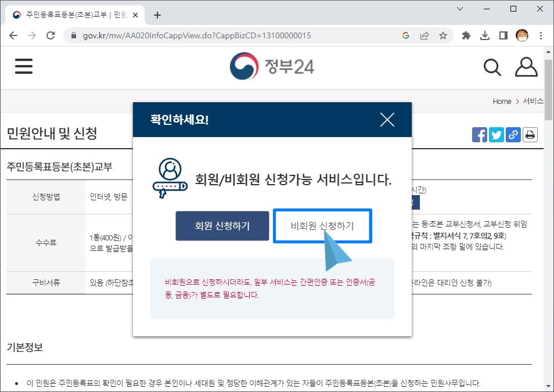Open the hamburger menu on 정부24
The image size is (554, 392).
coord(24,66)
